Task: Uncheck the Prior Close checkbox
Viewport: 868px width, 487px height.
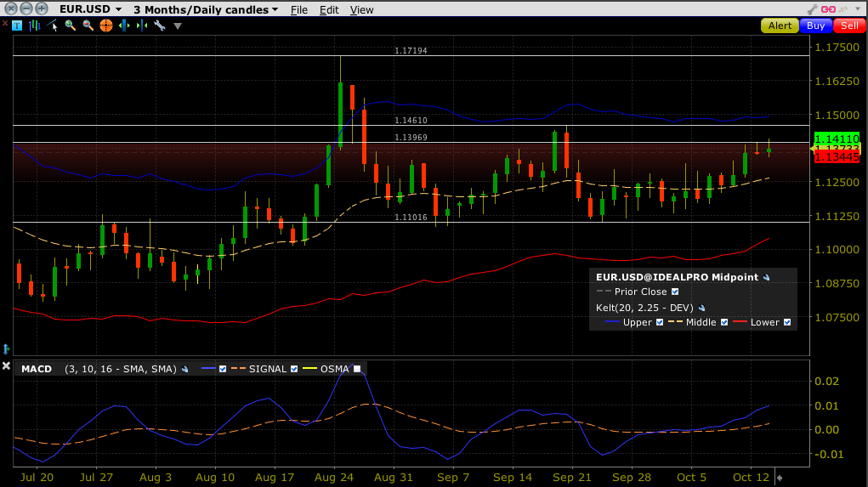Action: (x=675, y=292)
